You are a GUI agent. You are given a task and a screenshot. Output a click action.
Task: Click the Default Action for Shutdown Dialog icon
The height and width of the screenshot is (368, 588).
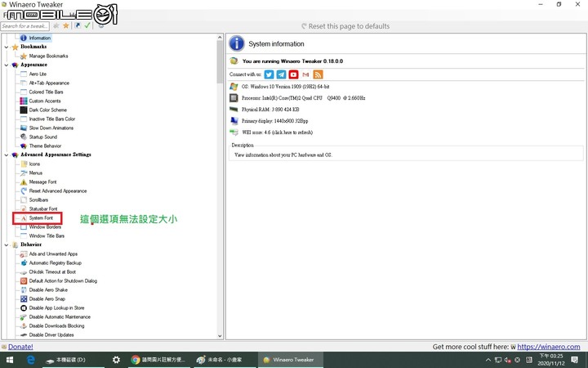(24, 280)
